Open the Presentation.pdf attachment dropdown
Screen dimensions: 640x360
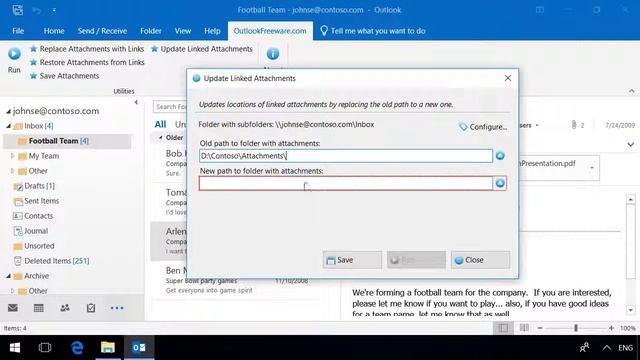pos(592,167)
